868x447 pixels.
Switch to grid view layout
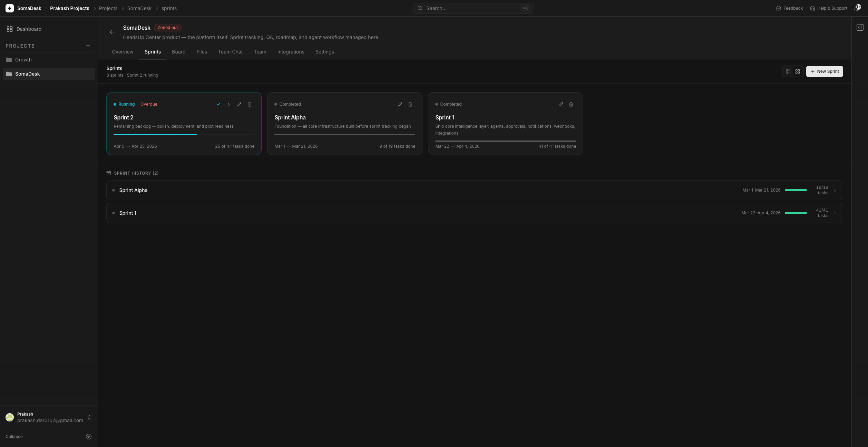[x=798, y=71]
